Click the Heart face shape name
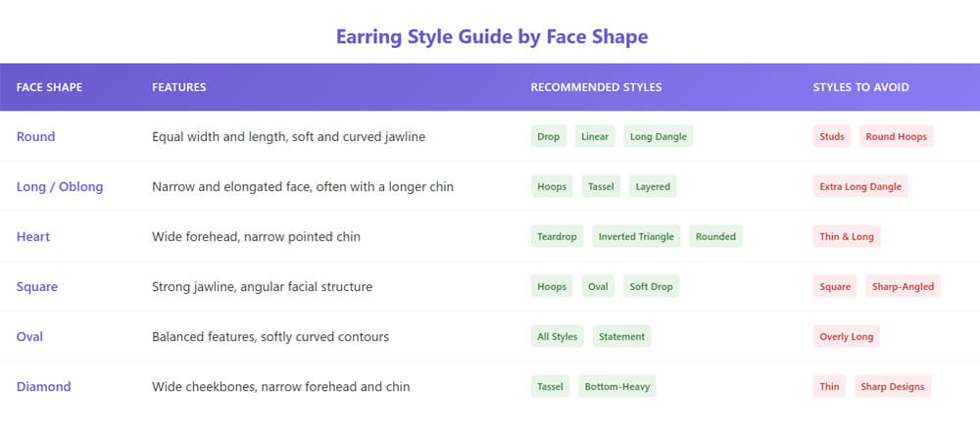Screen dimensions: 980x441 33,236
